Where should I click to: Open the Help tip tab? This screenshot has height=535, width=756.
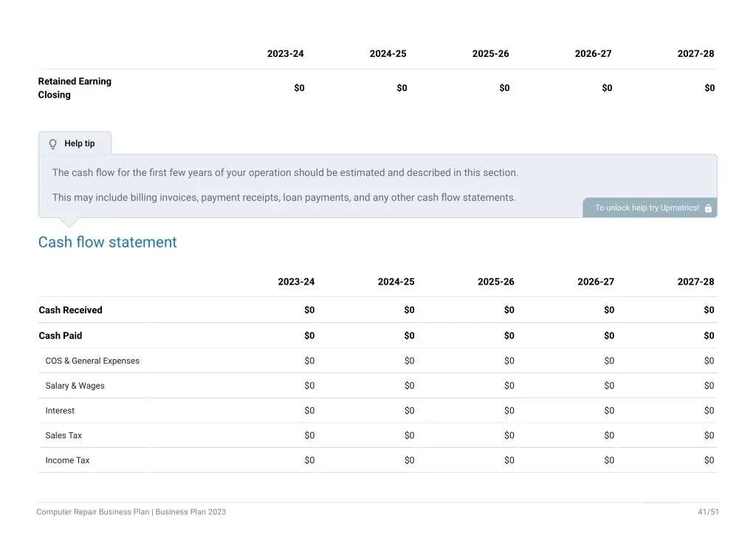pyautogui.click(x=75, y=143)
